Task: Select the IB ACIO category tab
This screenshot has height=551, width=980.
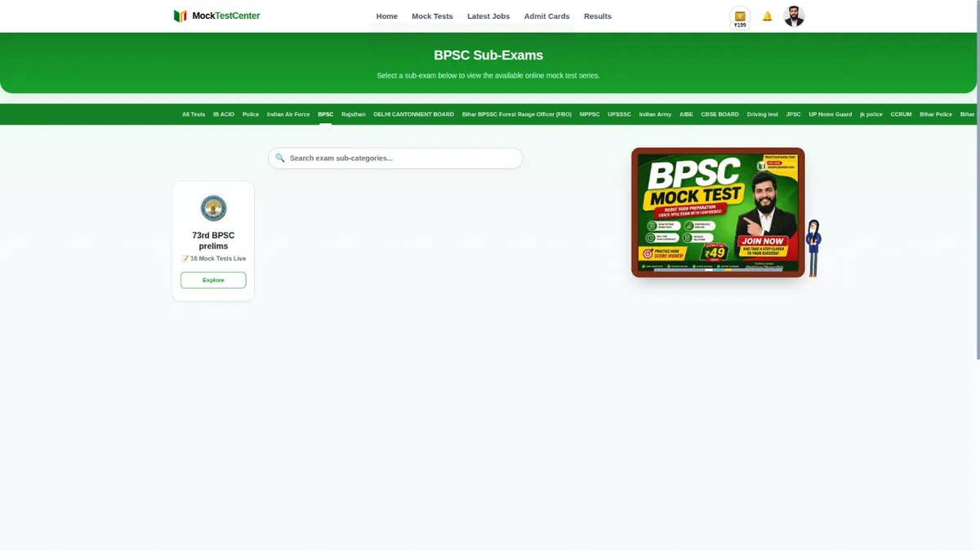Action: [x=224, y=114]
